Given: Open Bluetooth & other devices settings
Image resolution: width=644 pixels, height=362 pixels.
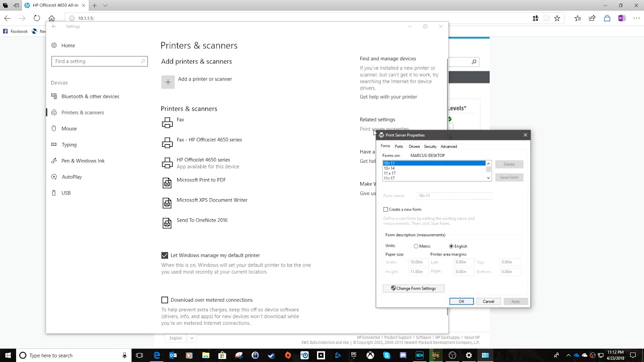Looking at the screenshot, I should click(x=90, y=97).
